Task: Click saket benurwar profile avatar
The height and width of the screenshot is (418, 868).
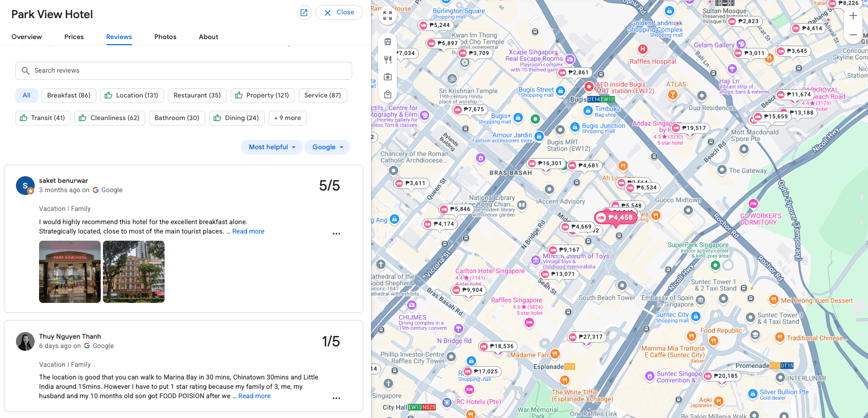Action: pos(25,186)
